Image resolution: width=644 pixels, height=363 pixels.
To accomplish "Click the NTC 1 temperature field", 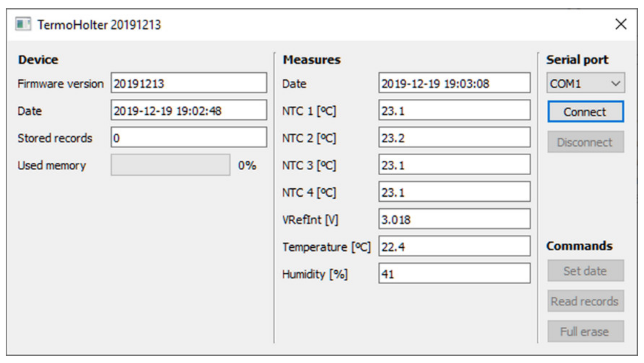I will click(454, 110).
